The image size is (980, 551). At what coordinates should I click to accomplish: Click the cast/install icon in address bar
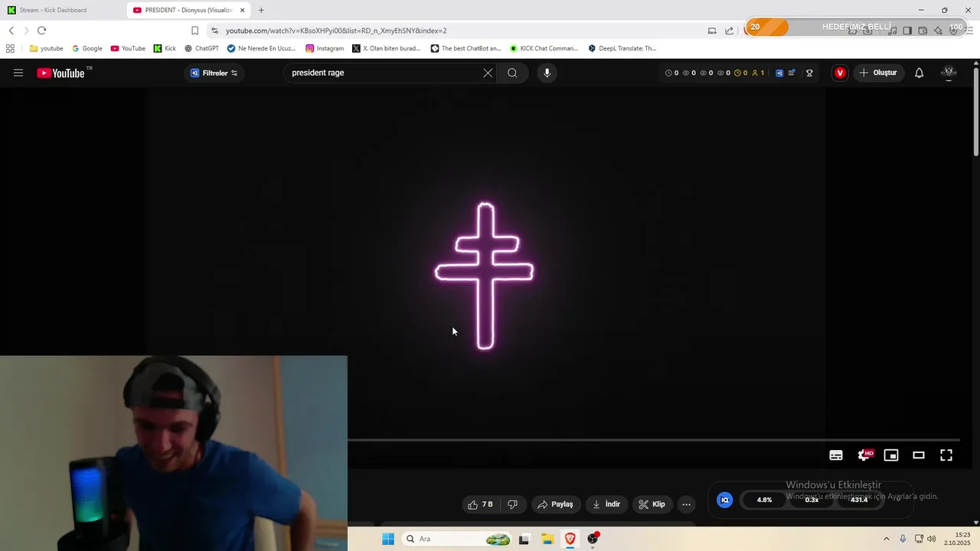[712, 31]
